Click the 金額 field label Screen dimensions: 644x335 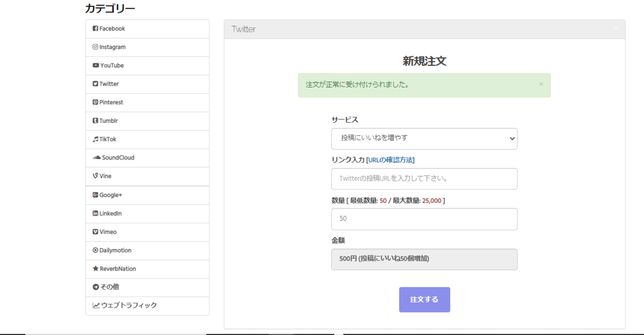pos(338,241)
